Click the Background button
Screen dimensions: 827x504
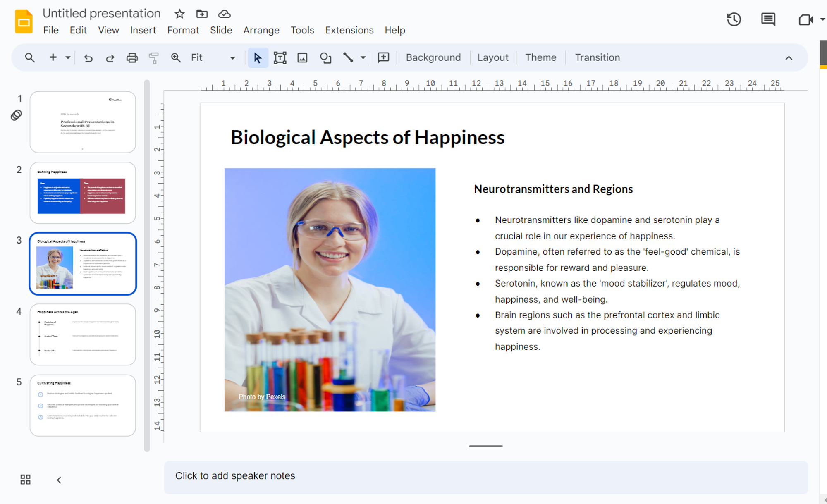point(433,57)
